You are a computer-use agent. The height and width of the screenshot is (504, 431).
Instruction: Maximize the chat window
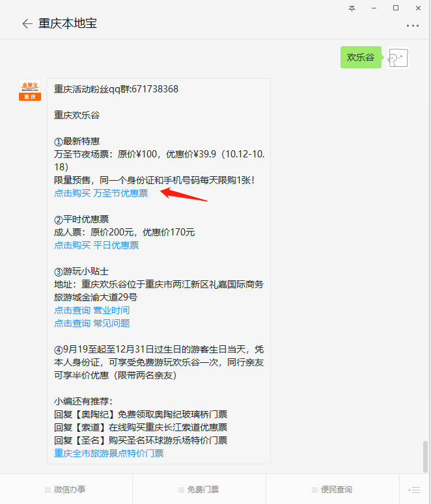click(x=396, y=8)
